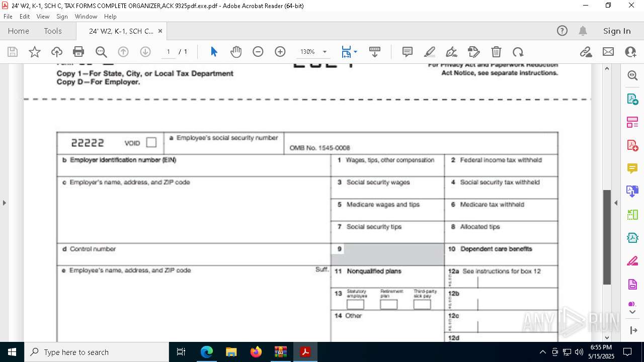Tick the VOID checkbox on form

click(x=151, y=142)
